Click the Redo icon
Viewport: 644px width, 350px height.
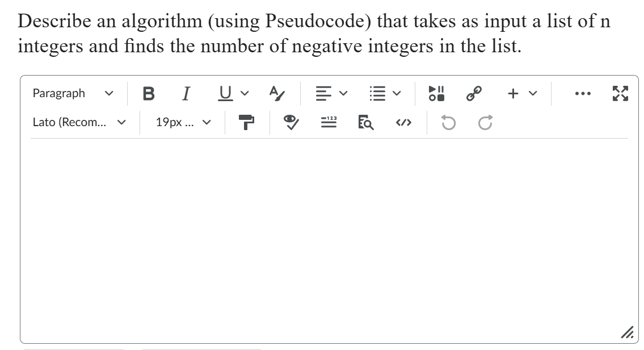tap(485, 122)
